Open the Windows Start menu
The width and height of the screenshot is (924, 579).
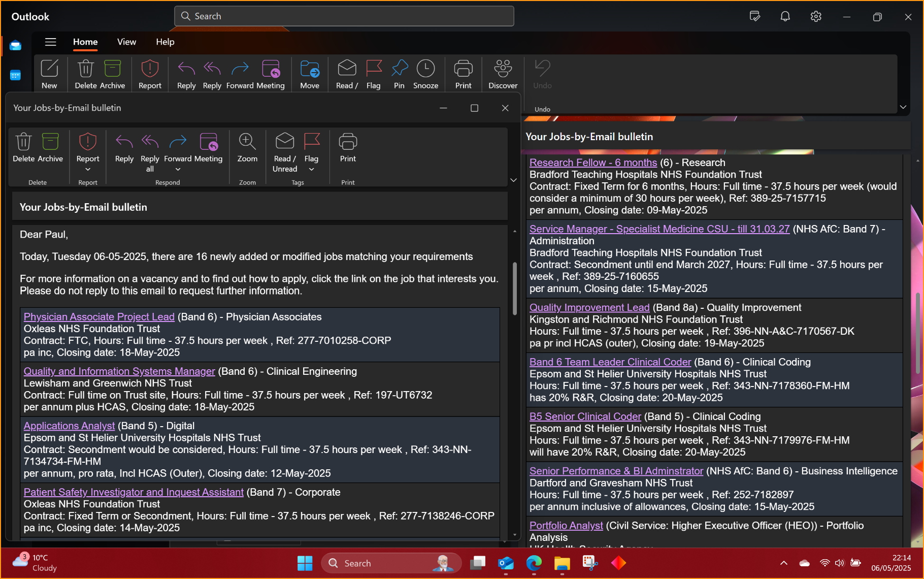pyautogui.click(x=305, y=563)
